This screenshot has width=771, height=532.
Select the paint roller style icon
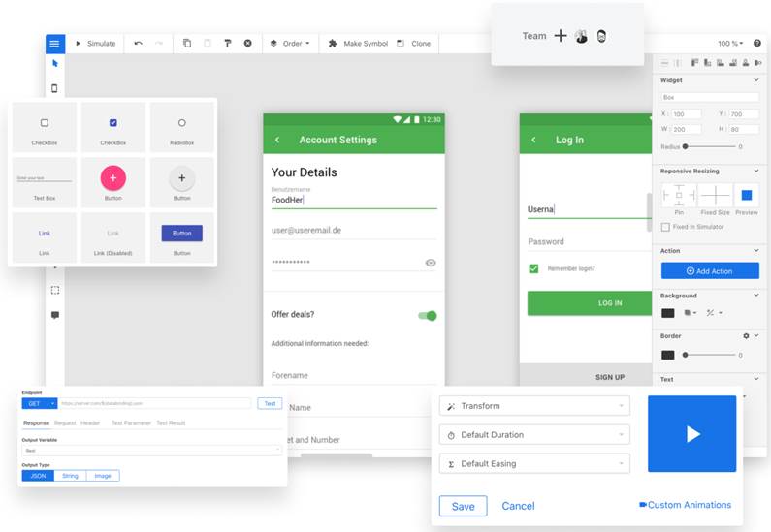click(x=227, y=44)
